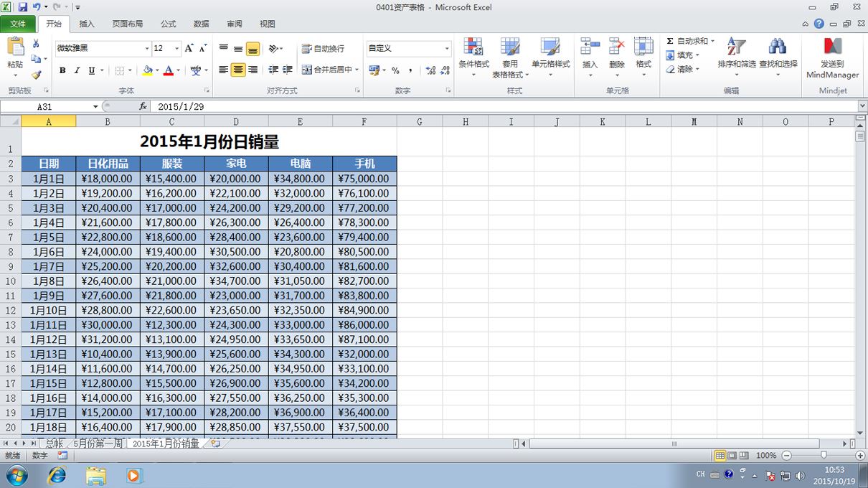The height and width of the screenshot is (488, 868).
Task: Click the Save icon in quick access toolbar
Action: pos(23,7)
